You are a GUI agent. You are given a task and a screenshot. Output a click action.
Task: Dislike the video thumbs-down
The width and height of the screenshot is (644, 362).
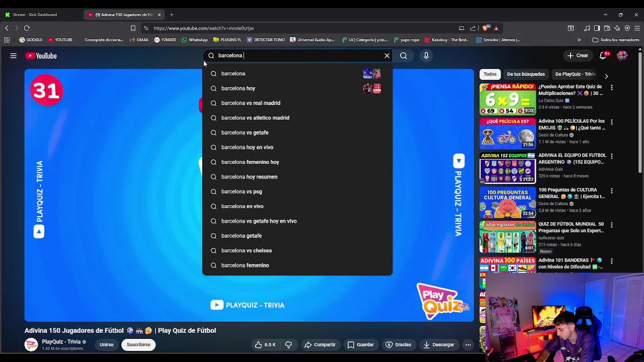coord(288,345)
